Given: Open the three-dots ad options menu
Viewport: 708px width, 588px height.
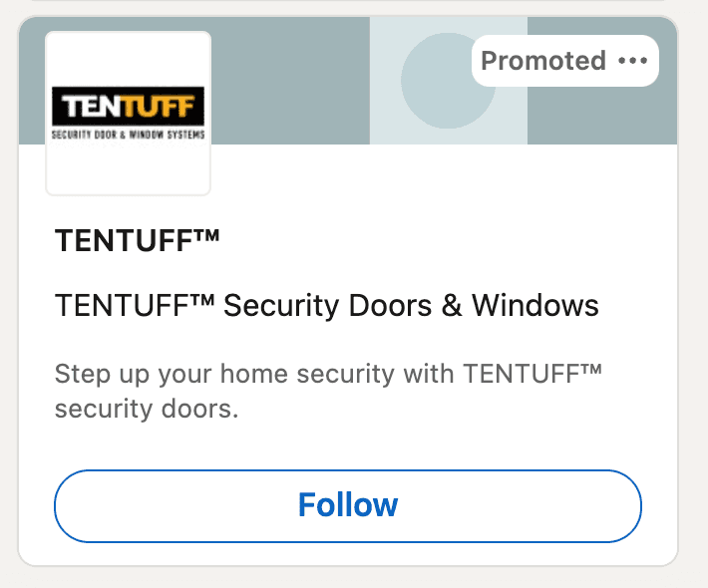Looking at the screenshot, I should (x=632, y=61).
